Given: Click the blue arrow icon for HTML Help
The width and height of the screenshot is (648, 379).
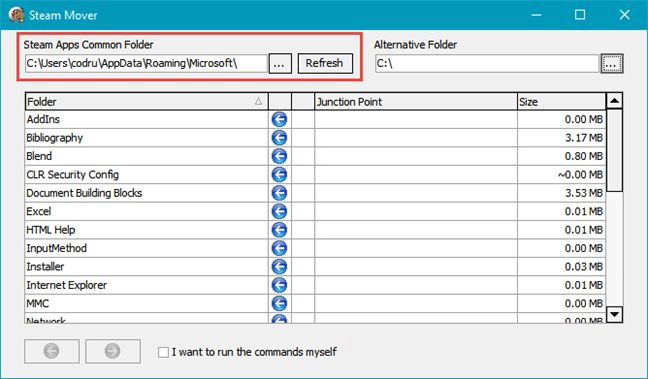Looking at the screenshot, I should pos(279,230).
